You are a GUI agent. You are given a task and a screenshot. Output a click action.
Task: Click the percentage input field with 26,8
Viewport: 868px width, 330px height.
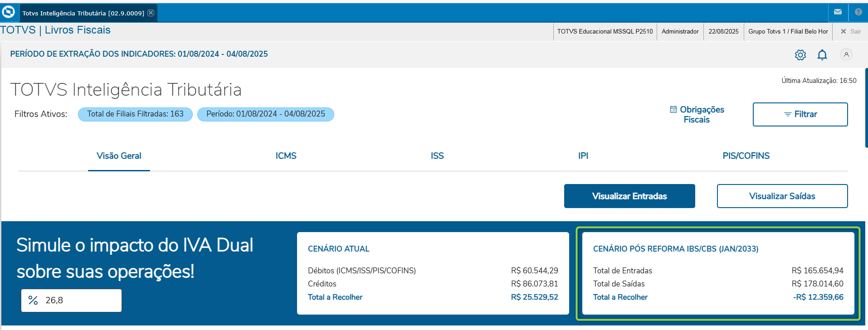coord(71,301)
